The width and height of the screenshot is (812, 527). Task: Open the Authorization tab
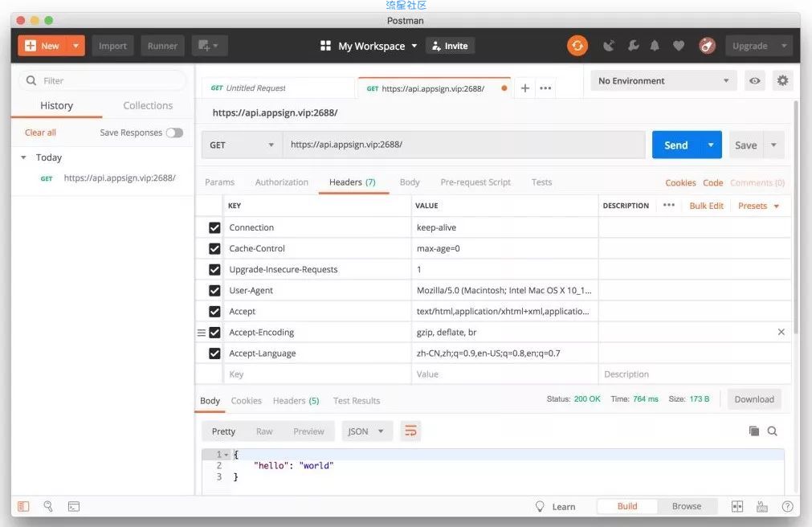click(x=281, y=182)
